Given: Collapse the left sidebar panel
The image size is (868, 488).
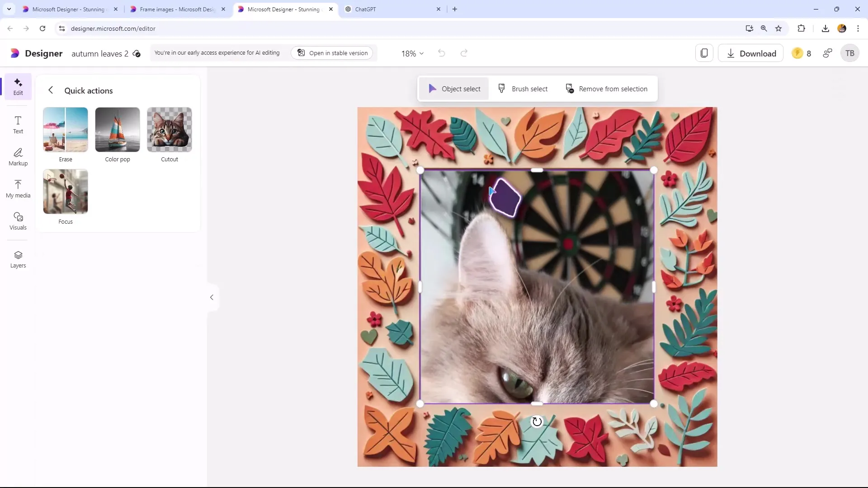Looking at the screenshot, I should tap(212, 297).
